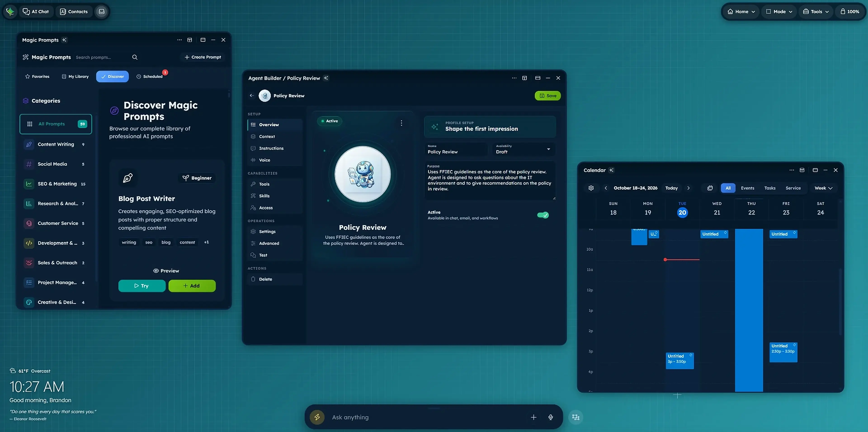Screen dimensions: 868x432
Task: Open Instructions in the Agent Builder sidebar
Action: click(x=275, y=148)
